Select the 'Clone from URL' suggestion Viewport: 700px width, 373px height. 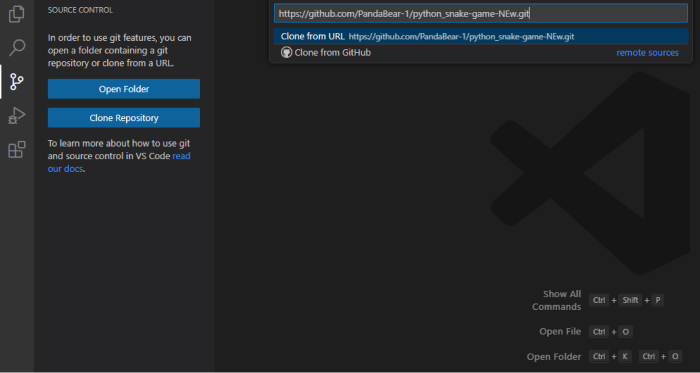[x=481, y=37]
